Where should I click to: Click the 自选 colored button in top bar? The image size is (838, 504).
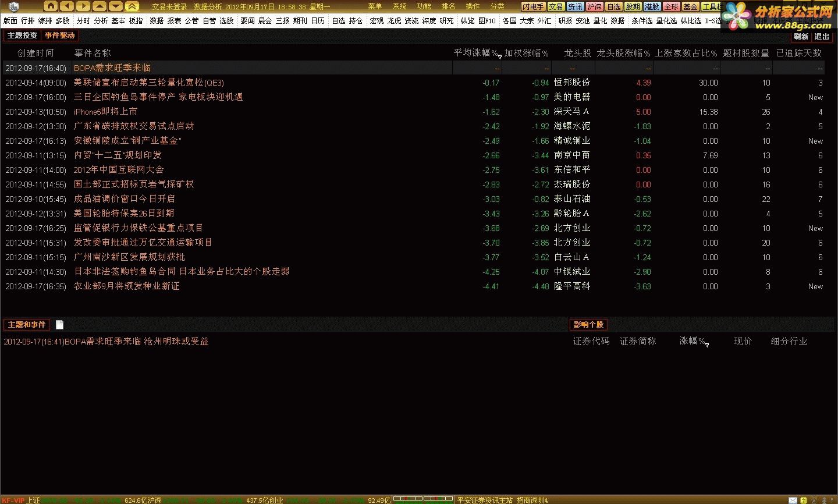click(x=613, y=6)
